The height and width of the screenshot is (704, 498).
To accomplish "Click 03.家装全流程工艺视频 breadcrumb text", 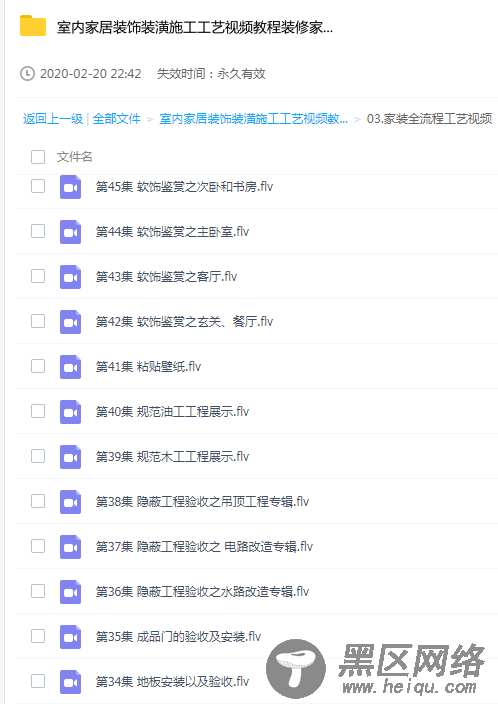I will coord(429,119).
